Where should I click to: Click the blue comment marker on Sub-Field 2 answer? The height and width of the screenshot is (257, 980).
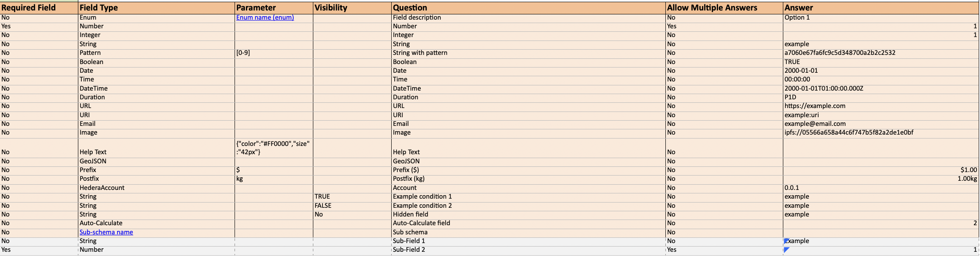point(786,249)
